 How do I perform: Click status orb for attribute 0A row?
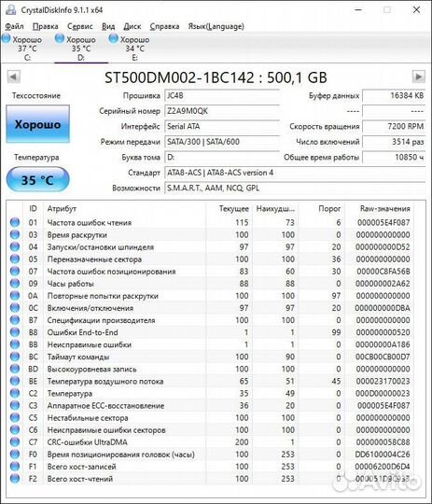click(15, 296)
